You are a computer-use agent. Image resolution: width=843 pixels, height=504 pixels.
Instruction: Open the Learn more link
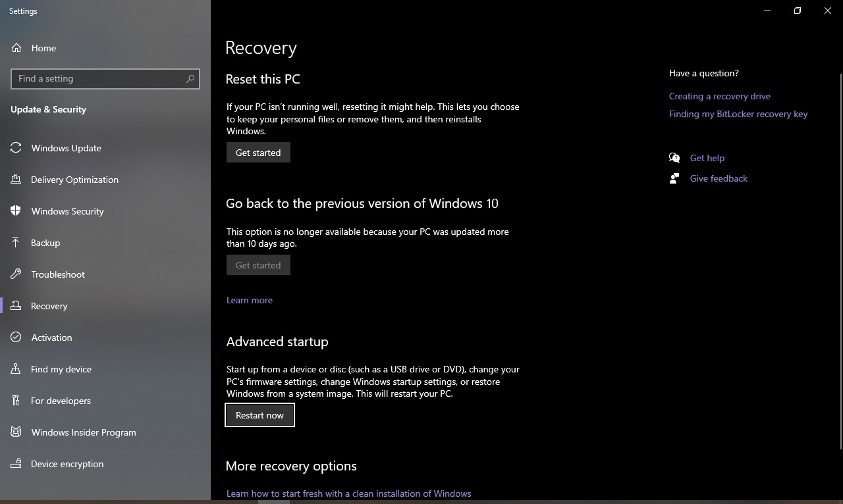(x=250, y=300)
